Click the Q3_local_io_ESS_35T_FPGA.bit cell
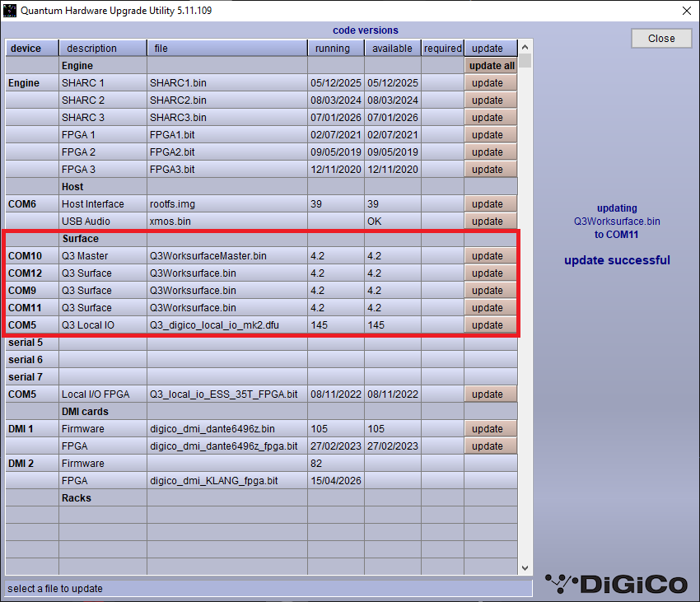 (227, 394)
